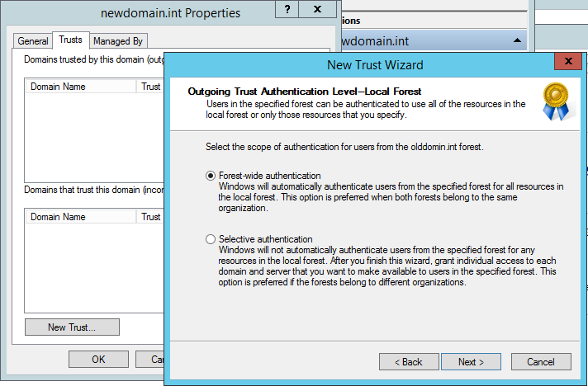Collapse the newdomain.int actions section arrow

516,40
